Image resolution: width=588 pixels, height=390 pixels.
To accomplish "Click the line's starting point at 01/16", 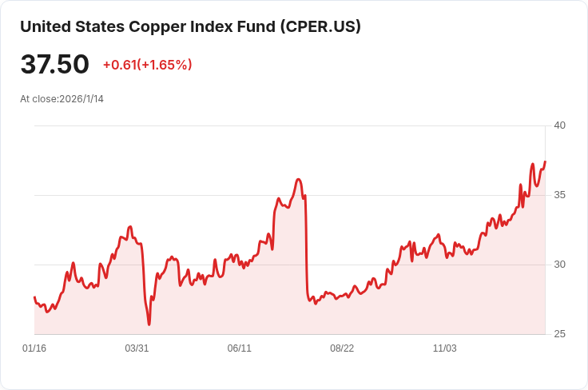I will click(34, 297).
